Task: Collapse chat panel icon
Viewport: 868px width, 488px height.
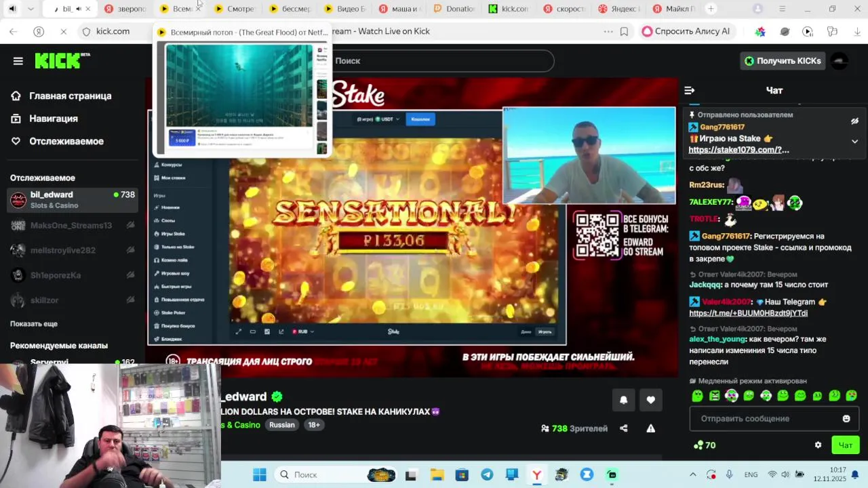Action: click(x=690, y=90)
